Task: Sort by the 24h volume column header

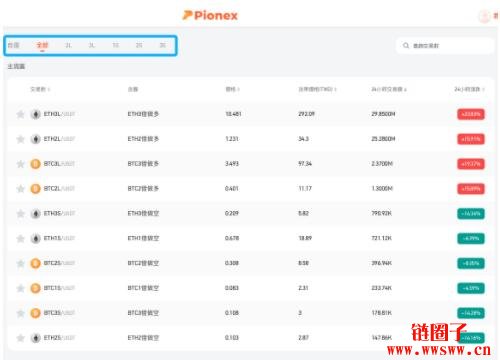Action: pyautogui.click(x=389, y=89)
